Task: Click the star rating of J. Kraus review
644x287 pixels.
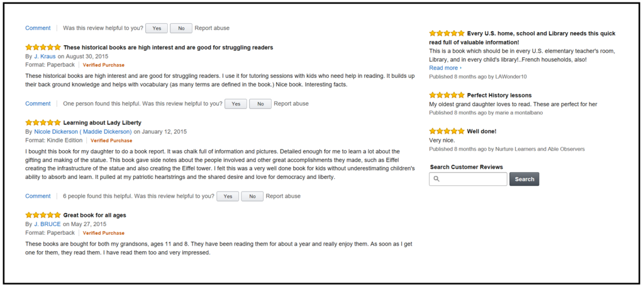Action: (x=43, y=47)
